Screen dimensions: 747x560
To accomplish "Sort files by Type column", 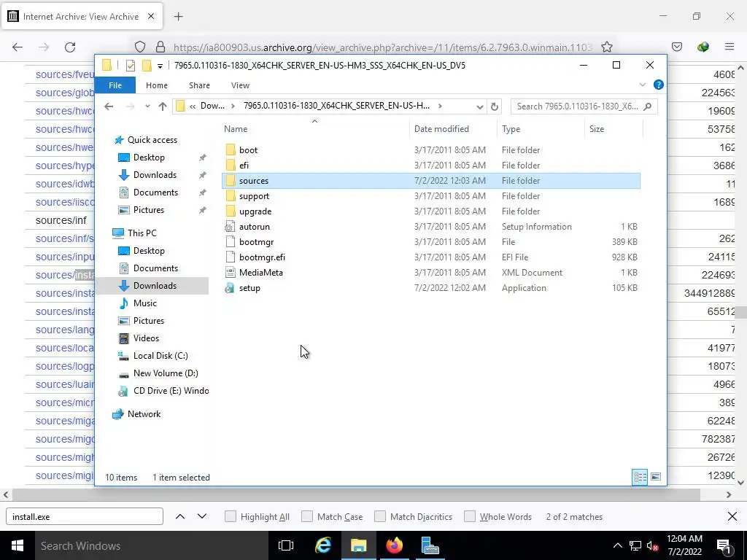I will pyautogui.click(x=541, y=128).
